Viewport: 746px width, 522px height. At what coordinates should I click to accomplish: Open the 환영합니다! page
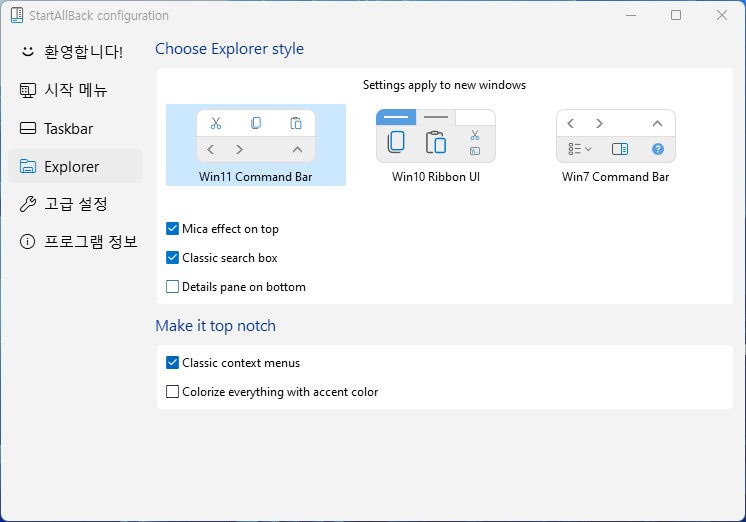pos(75,51)
